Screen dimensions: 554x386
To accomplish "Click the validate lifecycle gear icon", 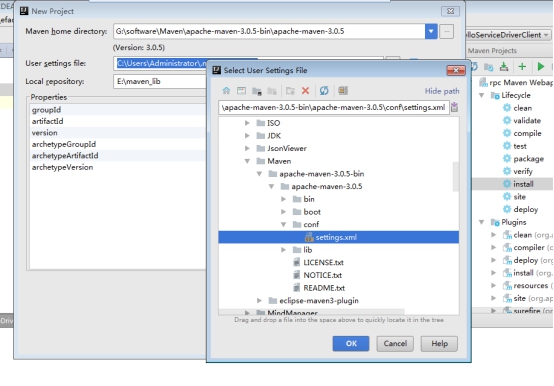I will tap(507, 120).
